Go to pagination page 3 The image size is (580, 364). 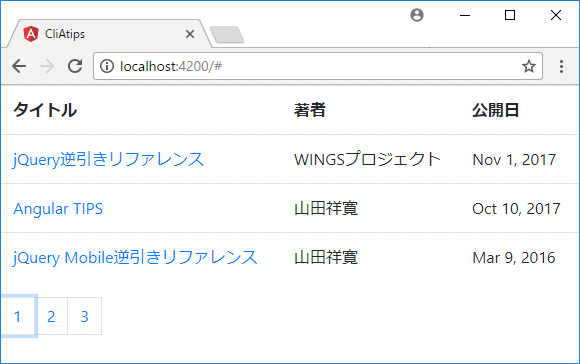[x=85, y=317]
